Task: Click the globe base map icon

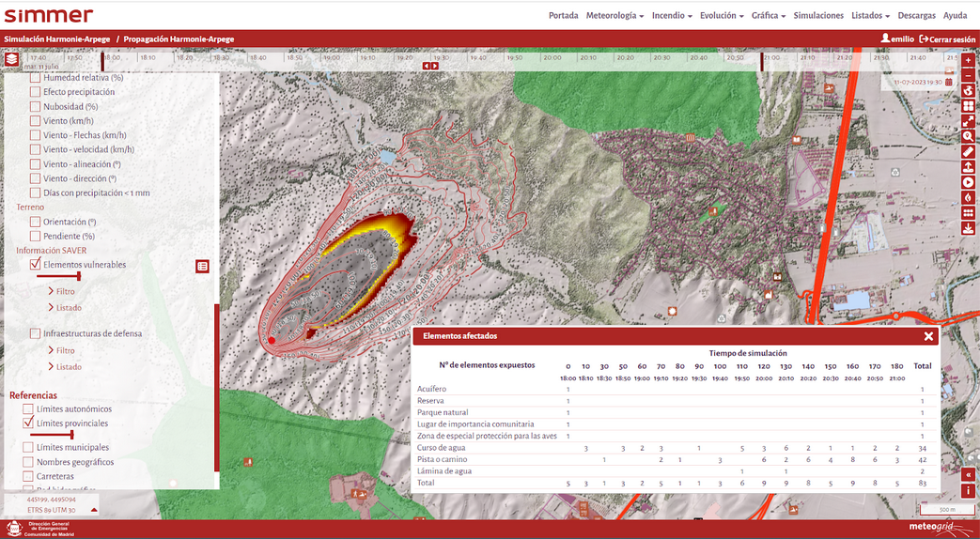Action: [x=968, y=92]
